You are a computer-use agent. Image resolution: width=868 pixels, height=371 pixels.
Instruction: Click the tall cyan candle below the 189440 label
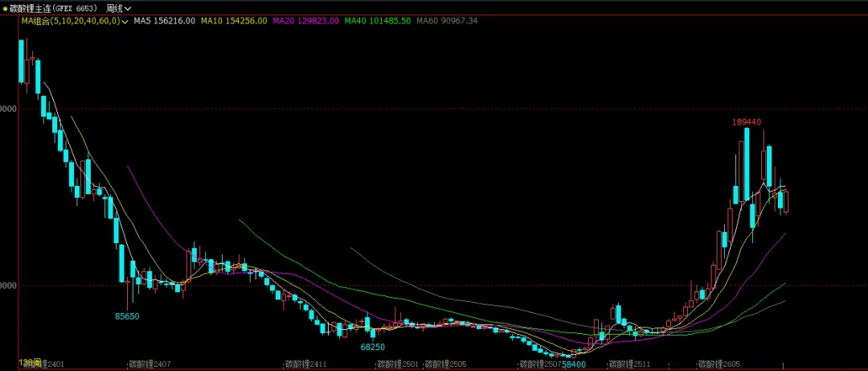pos(747,165)
